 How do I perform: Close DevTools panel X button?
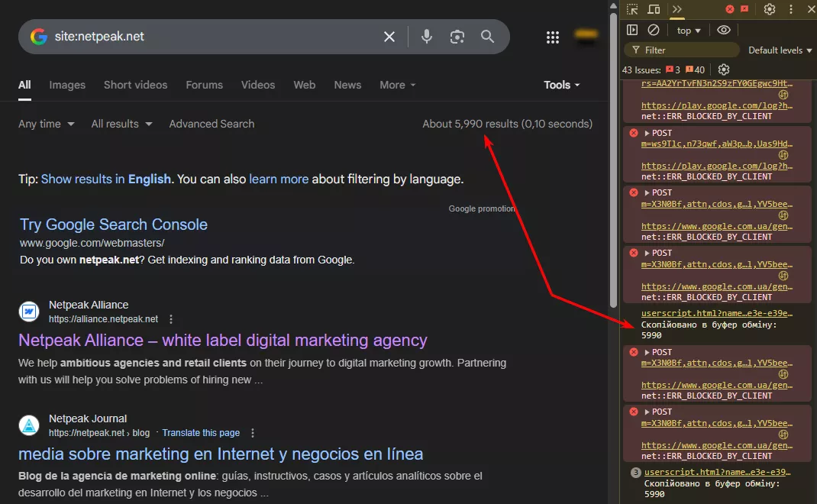[x=811, y=9]
